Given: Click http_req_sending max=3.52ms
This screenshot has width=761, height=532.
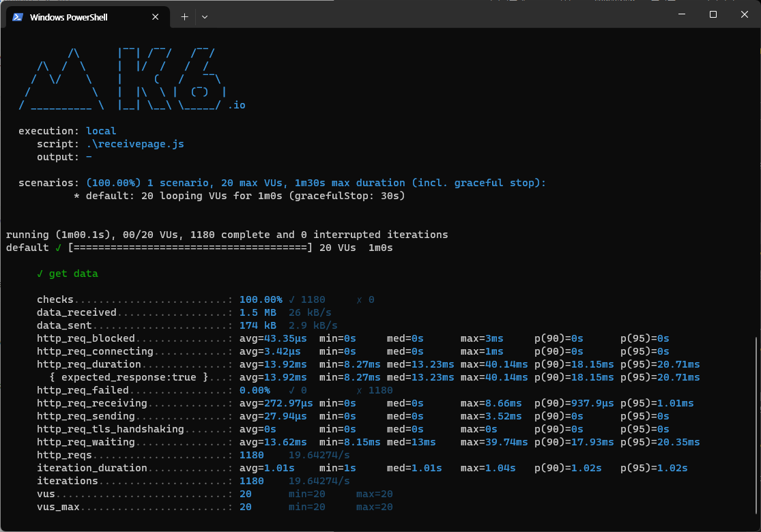Looking at the screenshot, I should 491,416.
